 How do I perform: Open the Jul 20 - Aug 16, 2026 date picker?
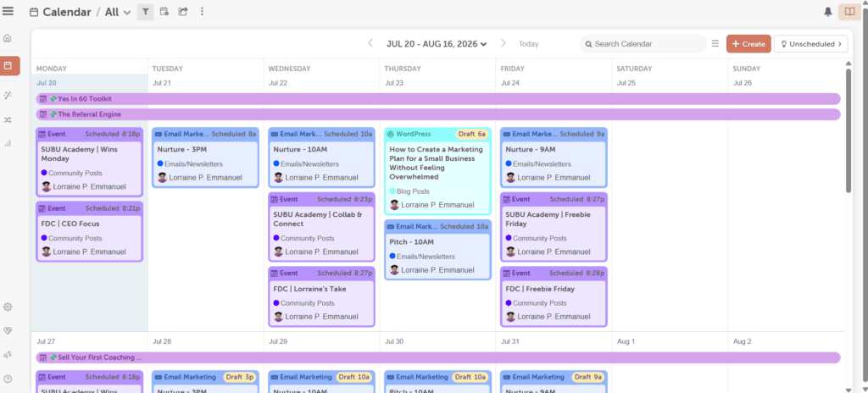tap(437, 44)
